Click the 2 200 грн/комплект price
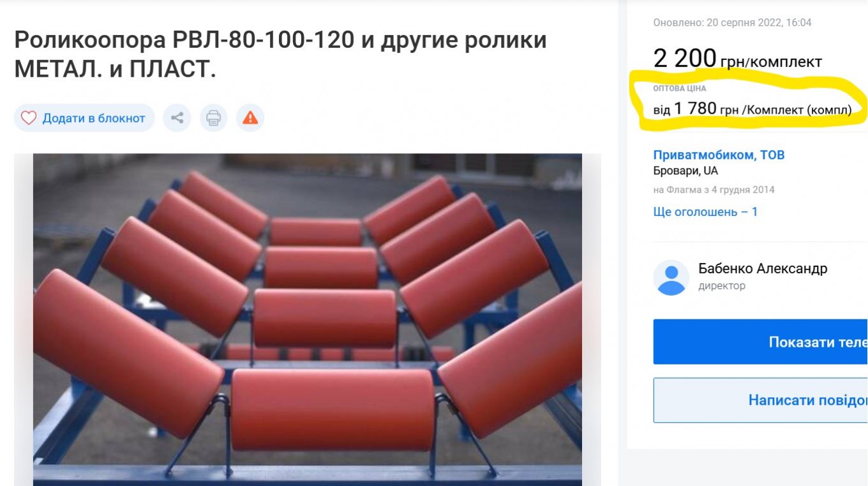 click(737, 59)
